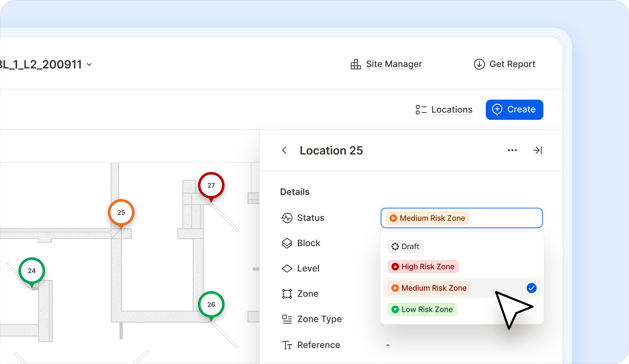Click the Level diamond icon
Screen dimensions: 629x364
(x=287, y=268)
